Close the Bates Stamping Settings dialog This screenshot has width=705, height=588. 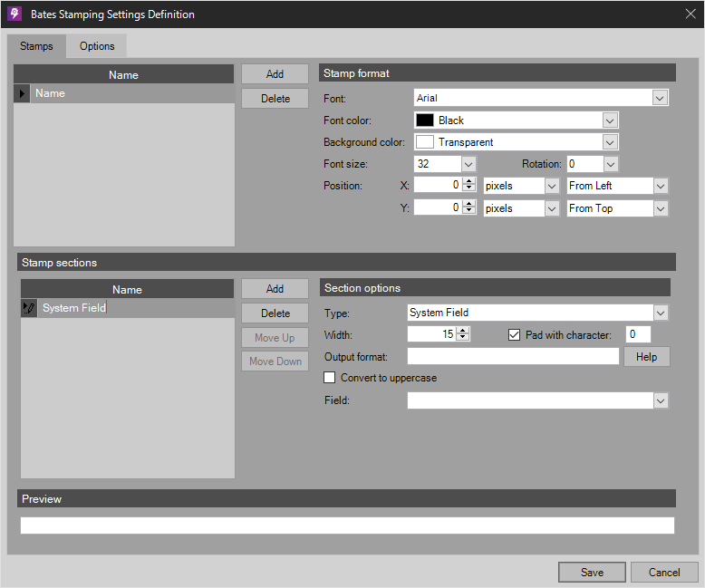(691, 14)
